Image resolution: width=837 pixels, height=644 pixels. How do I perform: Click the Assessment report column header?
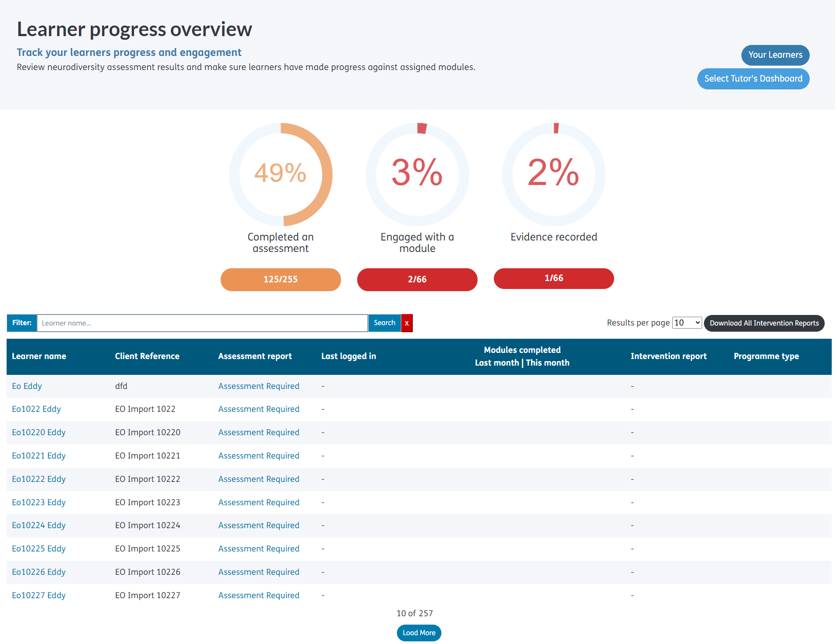point(255,356)
